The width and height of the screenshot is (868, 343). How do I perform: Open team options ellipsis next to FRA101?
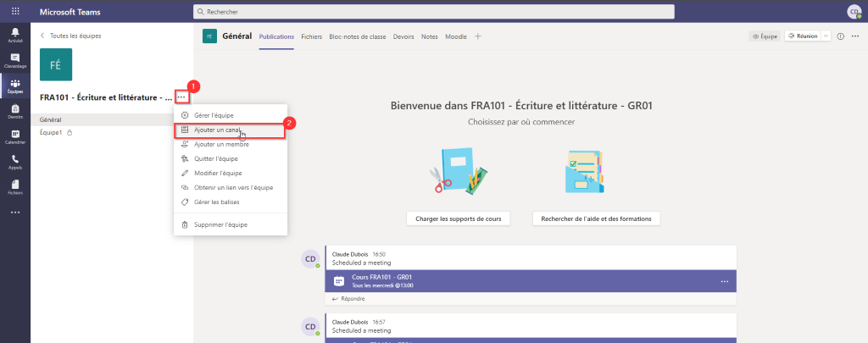coord(181,97)
